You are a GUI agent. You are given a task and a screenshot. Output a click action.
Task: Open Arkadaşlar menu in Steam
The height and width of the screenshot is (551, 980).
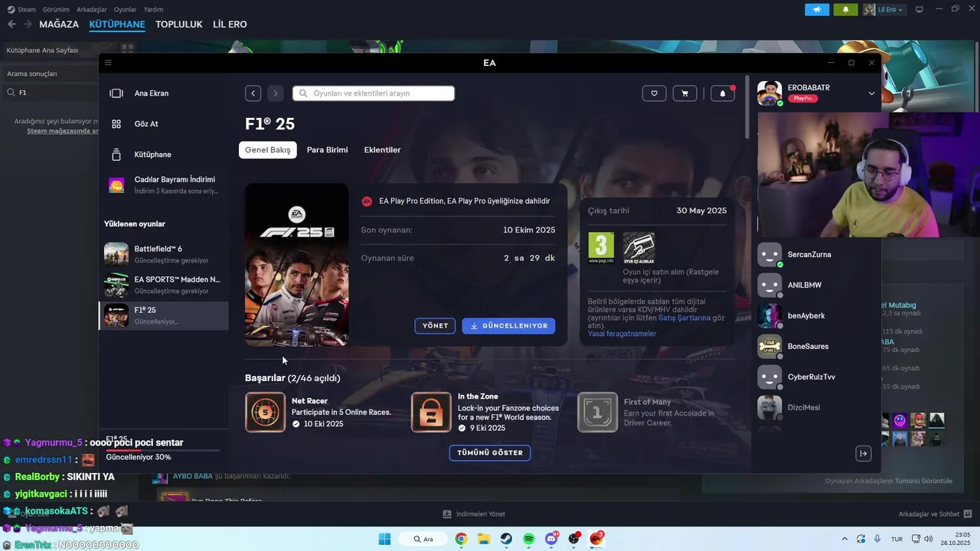[92, 9]
